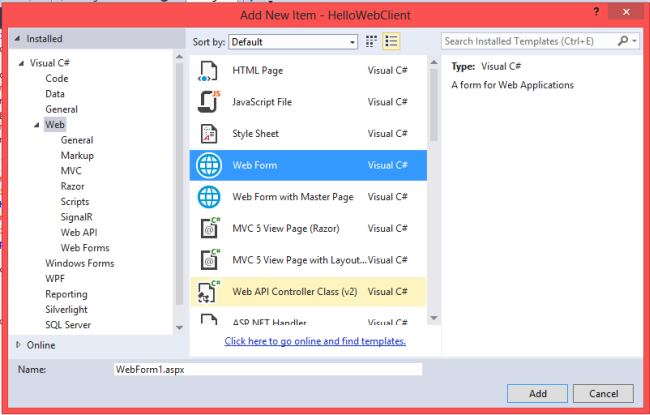Collapse the Visual C# tree node
This screenshot has height=415, width=650.
click(21, 63)
